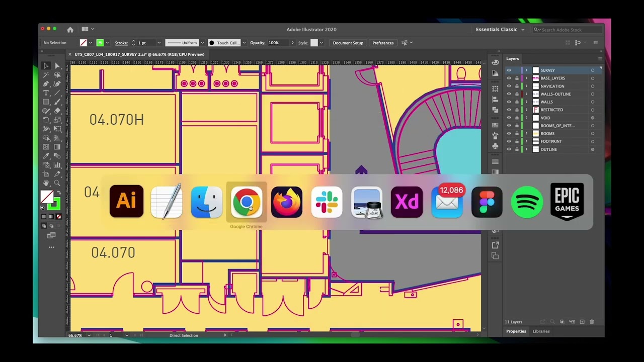This screenshot has width=644, height=362.
Task: Select the Column Graph tool
Action: [x=57, y=164]
